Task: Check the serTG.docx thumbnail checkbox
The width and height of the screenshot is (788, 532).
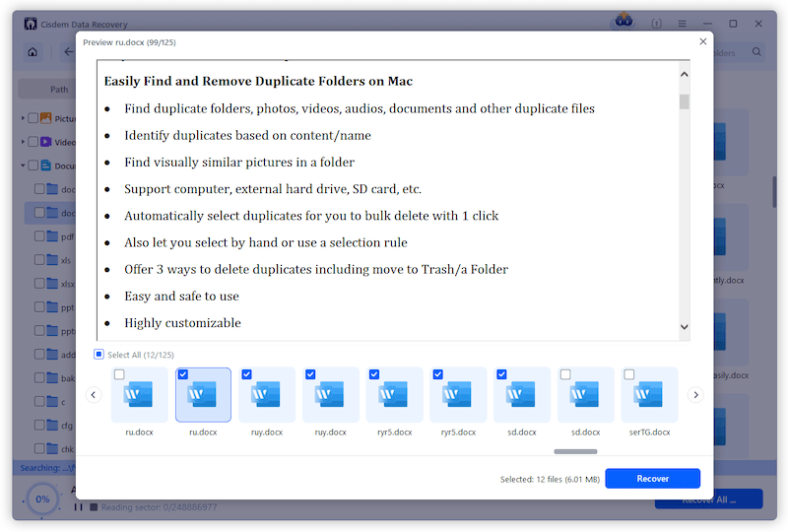Action: click(x=629, y=374)
